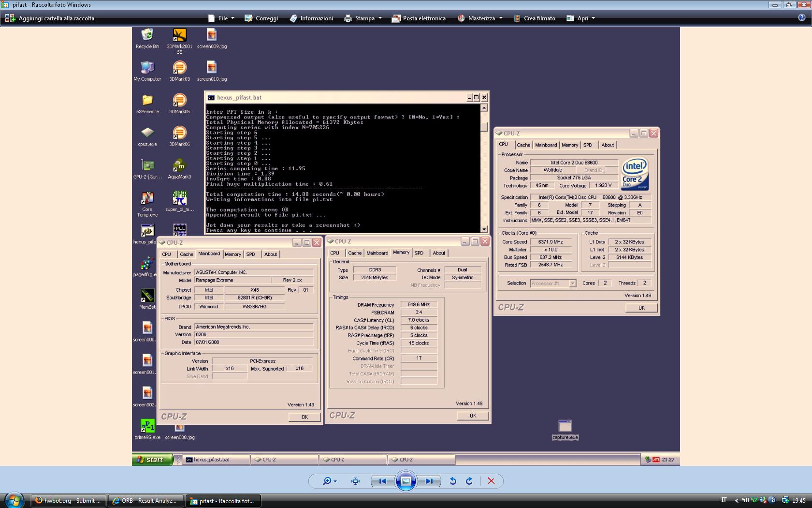This screenshot has height=508, width=812.
Task: Click the Recycle Bin desktop icon
Action: [x=147, y=39]
